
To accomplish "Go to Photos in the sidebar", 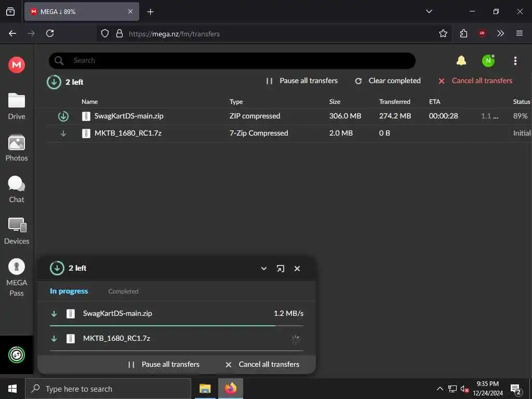I will pos(16,148).
